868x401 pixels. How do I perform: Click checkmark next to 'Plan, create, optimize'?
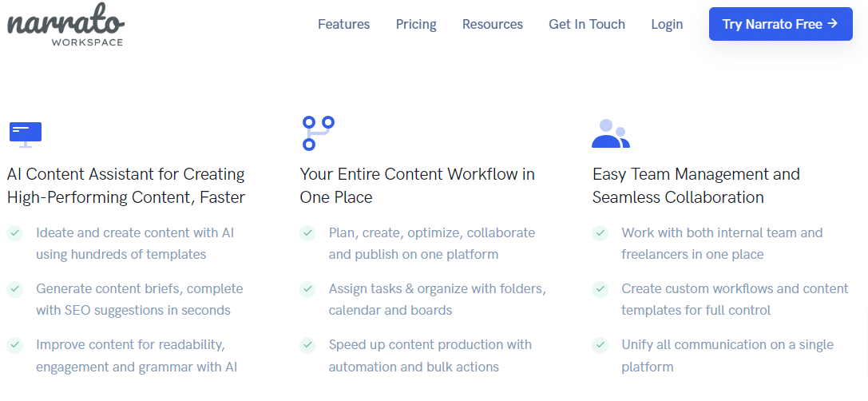pyautogui.click(x=307, y=233)
